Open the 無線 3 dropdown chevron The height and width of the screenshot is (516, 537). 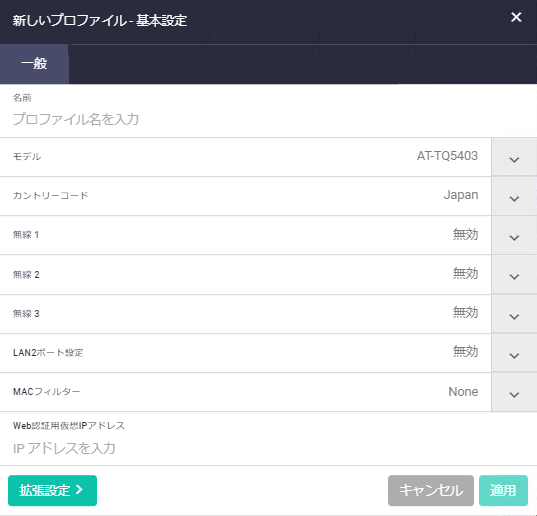[x=514, y=315]
